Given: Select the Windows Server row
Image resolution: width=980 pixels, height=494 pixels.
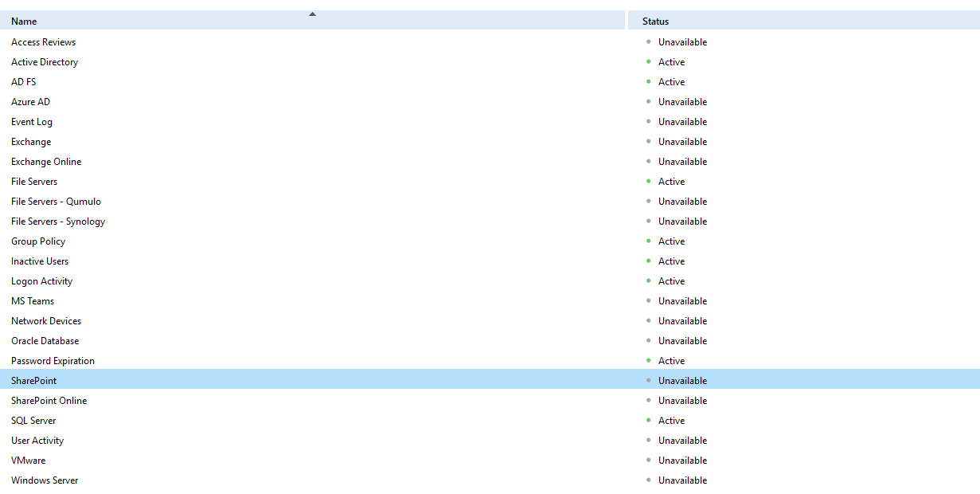Looking at the screenshot, I should [x=45, y=480].
